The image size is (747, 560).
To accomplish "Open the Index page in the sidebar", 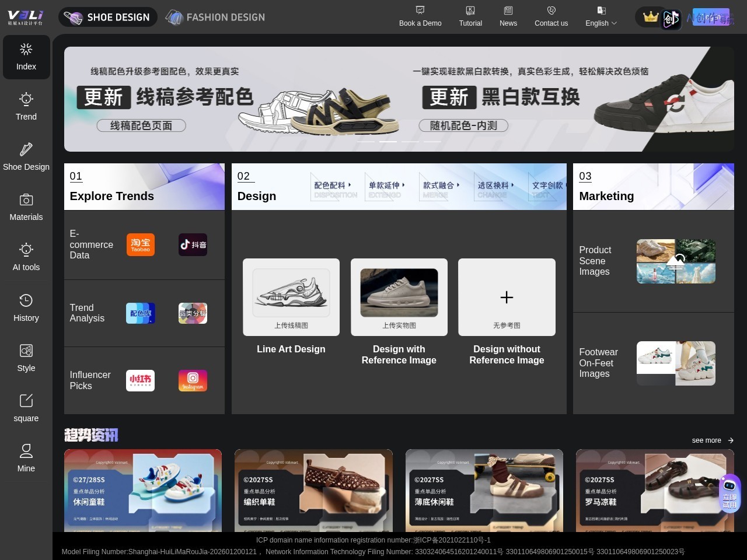I will [26, 57].
